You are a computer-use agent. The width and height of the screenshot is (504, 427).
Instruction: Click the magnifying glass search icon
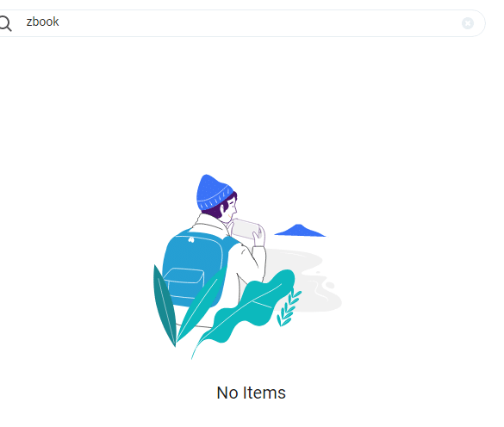pyautogui.click(x=5, y=24)
